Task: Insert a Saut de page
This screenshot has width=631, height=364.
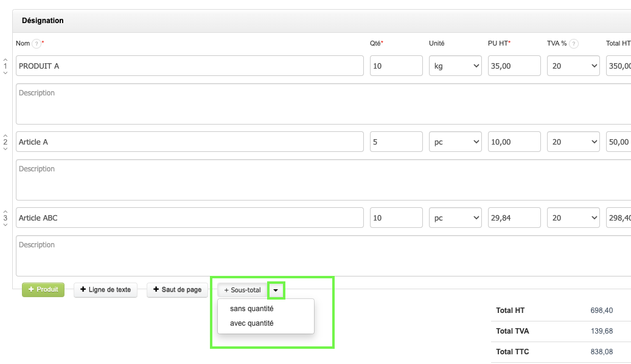Action: pos(177,290)
